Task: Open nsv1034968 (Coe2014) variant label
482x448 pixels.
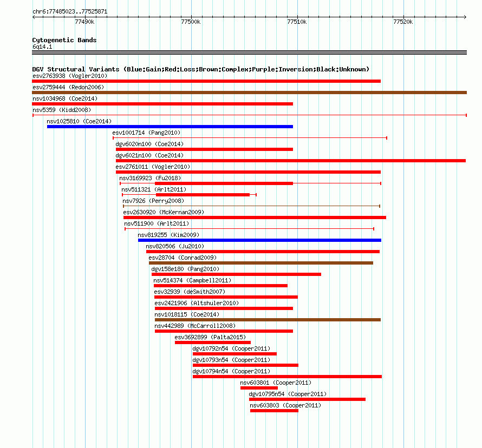Action: click(65, 98)
